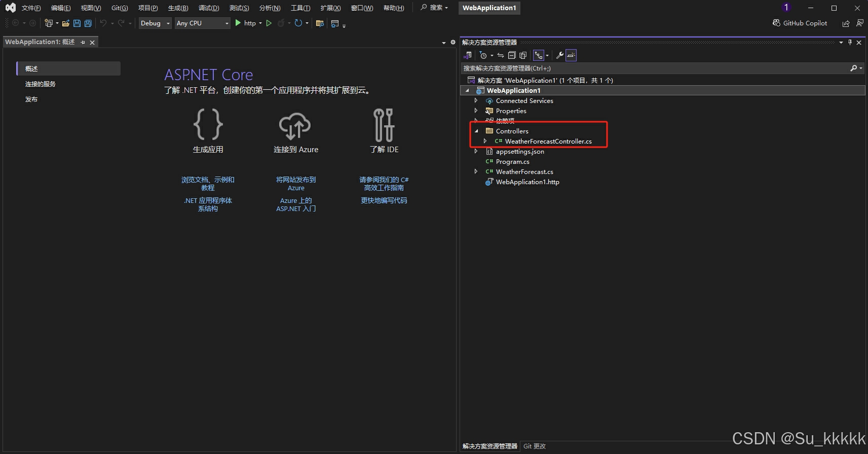The height and width of the screenshot is (454, 868).
Task: Click the Show All Files icon in Solution Explorer
Action: (x=523, y=55)
